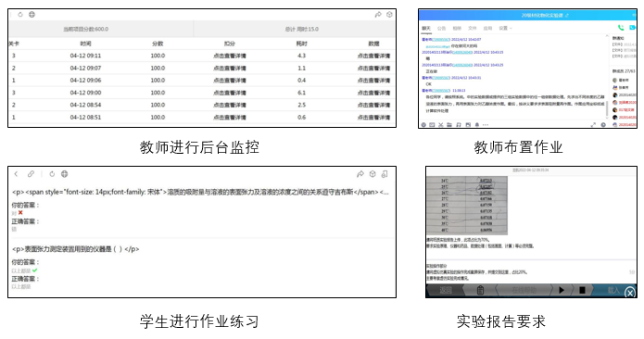Screen dimensions: 644x339
Task: Click the play button in the lab toolbar
Action: tap(562, 290)
